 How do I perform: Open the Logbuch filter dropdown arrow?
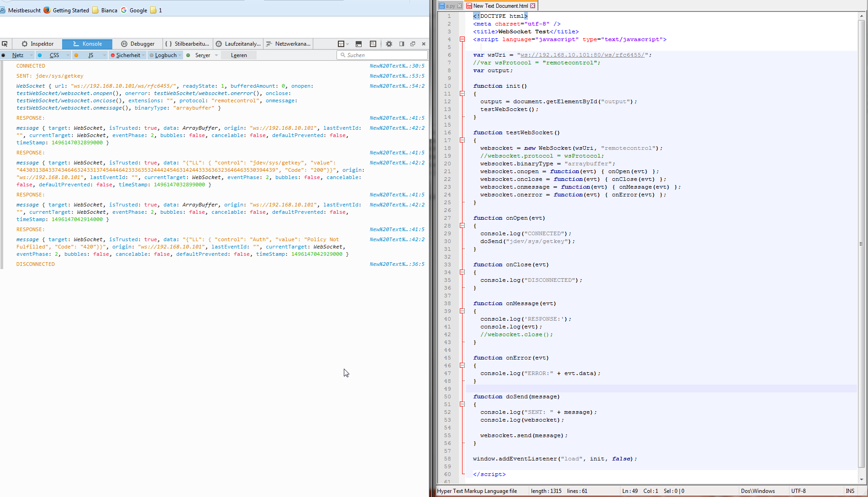coord(180,55)
